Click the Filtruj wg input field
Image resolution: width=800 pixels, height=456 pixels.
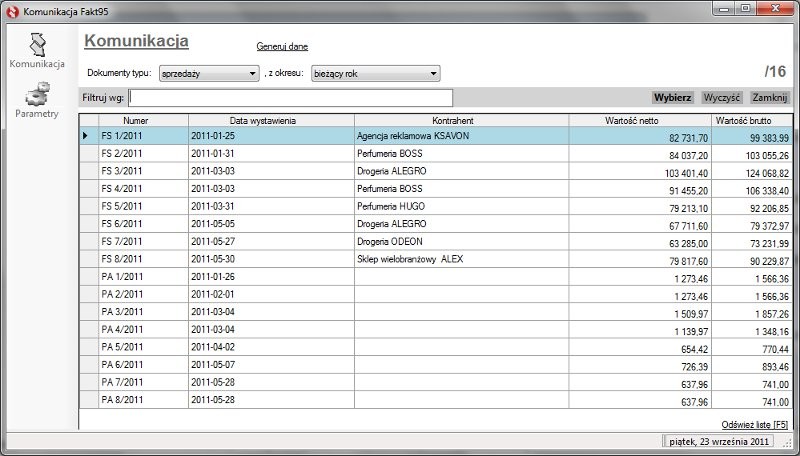point(290,98)
